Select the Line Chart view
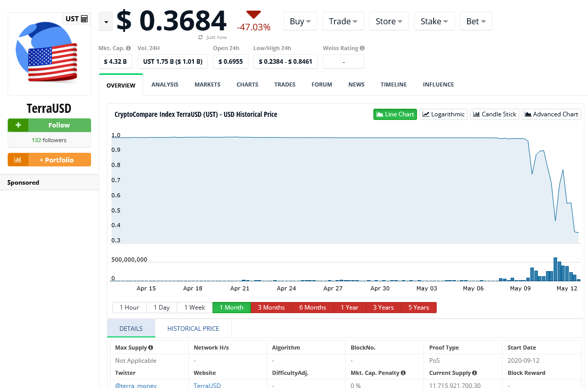Screen dimensions: 588x388 (x=395, y=114)
